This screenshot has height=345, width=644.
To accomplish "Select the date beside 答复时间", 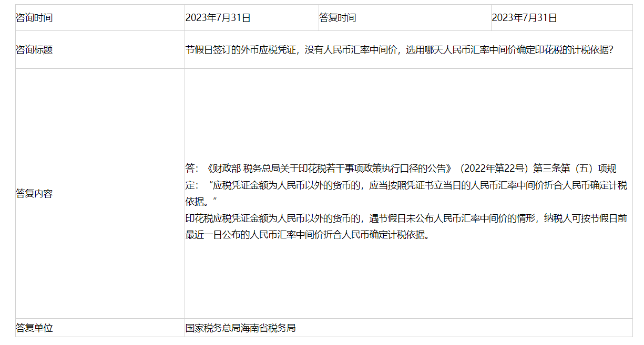I will (524, 18).
